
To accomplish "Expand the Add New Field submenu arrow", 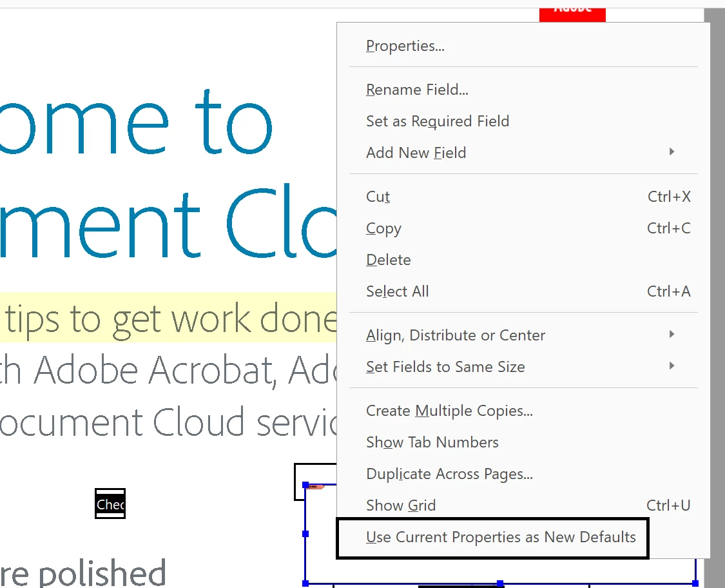I will pos(672,152).
